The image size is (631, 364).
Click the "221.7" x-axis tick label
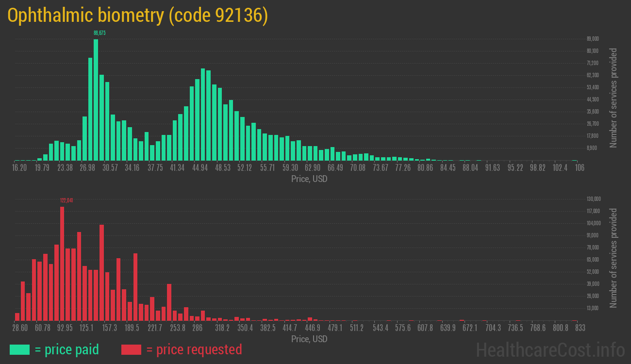(155, 328)
